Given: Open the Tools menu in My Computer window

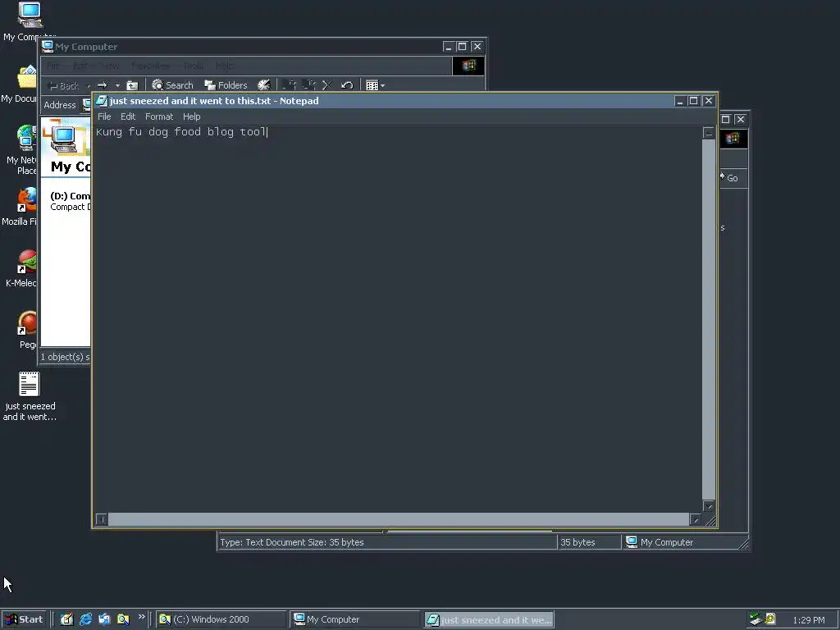Looking at the screenshot, I should pyautogui.click(x=193, y=66).
